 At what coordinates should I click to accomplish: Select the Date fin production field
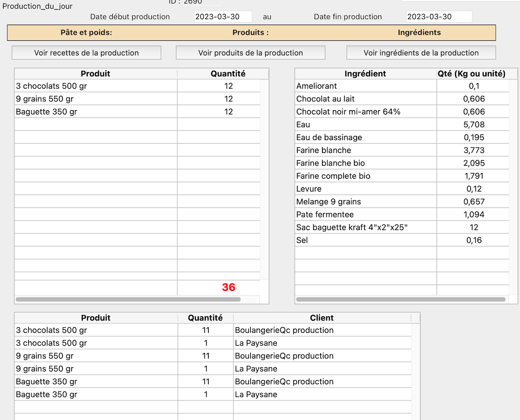tap(439, 16)
